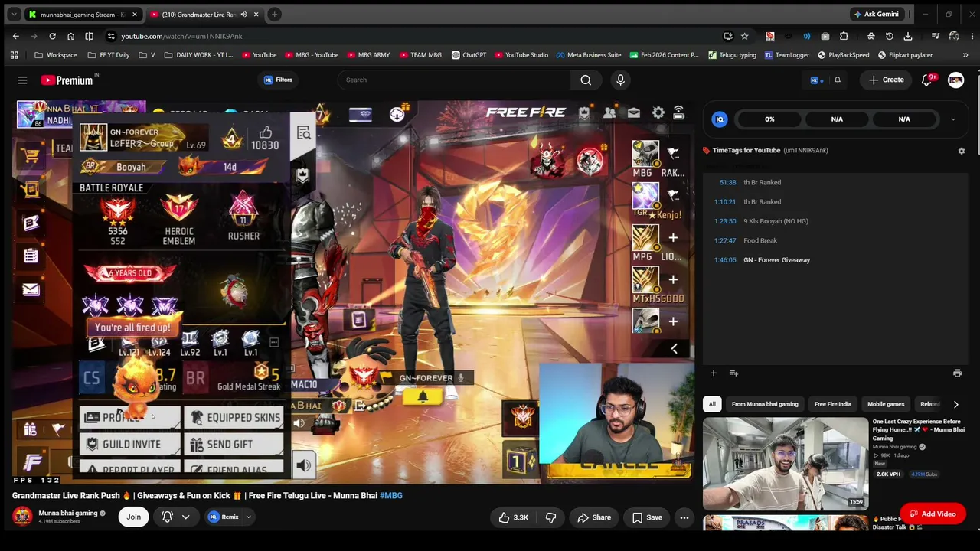Open the tab search dropdown
Viewport: 980px width, 551px height.
tap(14, 15)
